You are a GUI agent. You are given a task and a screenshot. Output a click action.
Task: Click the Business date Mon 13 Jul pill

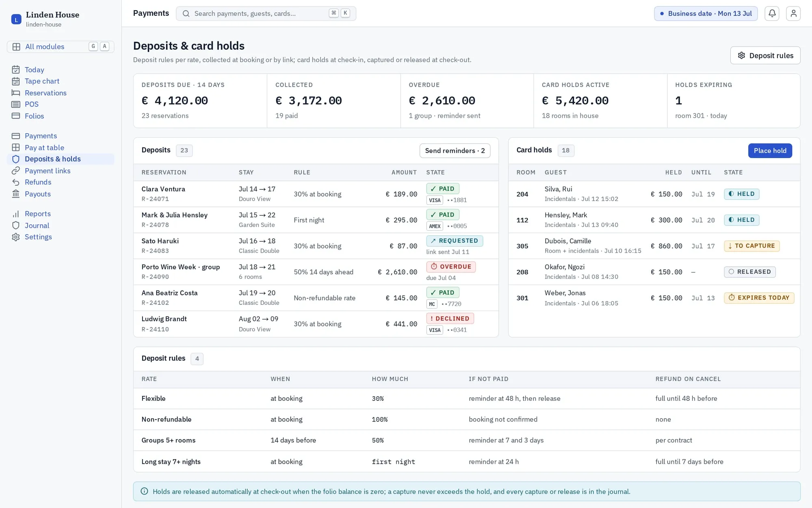click(706, 13)
